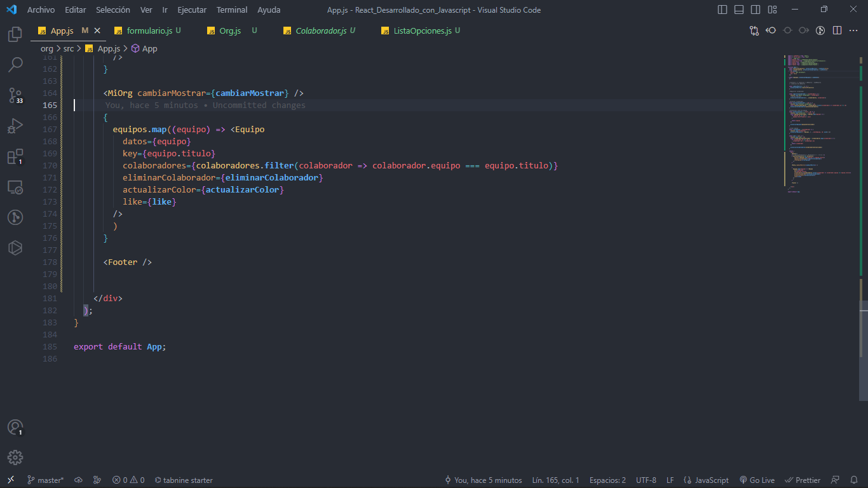Open the Manage gear icon
868x488 pixels.
(15, 457)
